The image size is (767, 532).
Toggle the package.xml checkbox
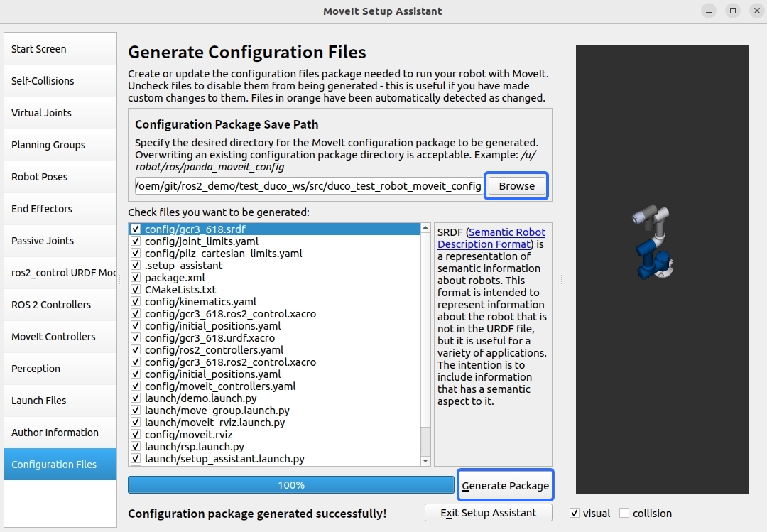click(136, 278)
